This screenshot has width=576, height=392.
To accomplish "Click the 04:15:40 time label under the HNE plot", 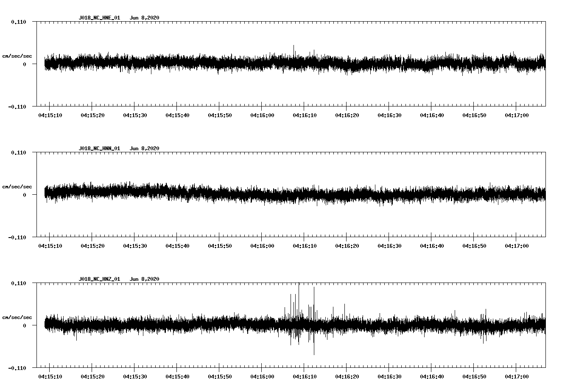I will [x=177, y=115].
